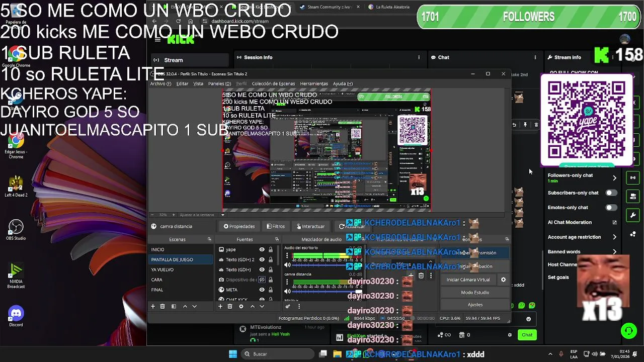644x362 pixels.
Task: Open the Kick chat settings gear
Action: pos(510,335)
